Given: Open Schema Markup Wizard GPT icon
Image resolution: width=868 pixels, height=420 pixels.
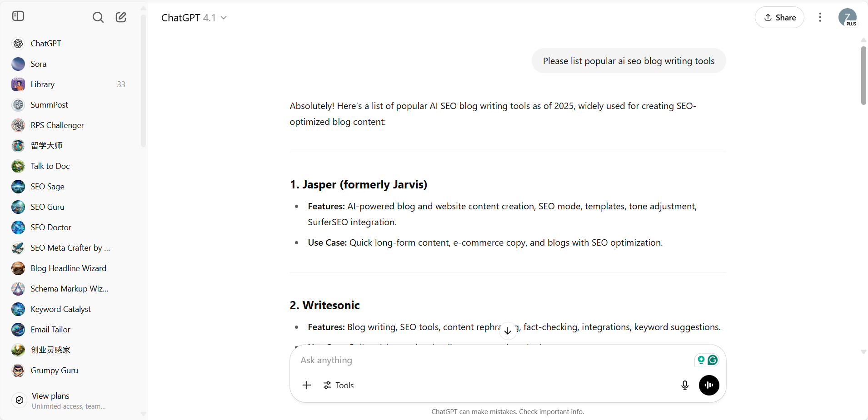Looking at the screenshot, I should click(x=18, y=289).
